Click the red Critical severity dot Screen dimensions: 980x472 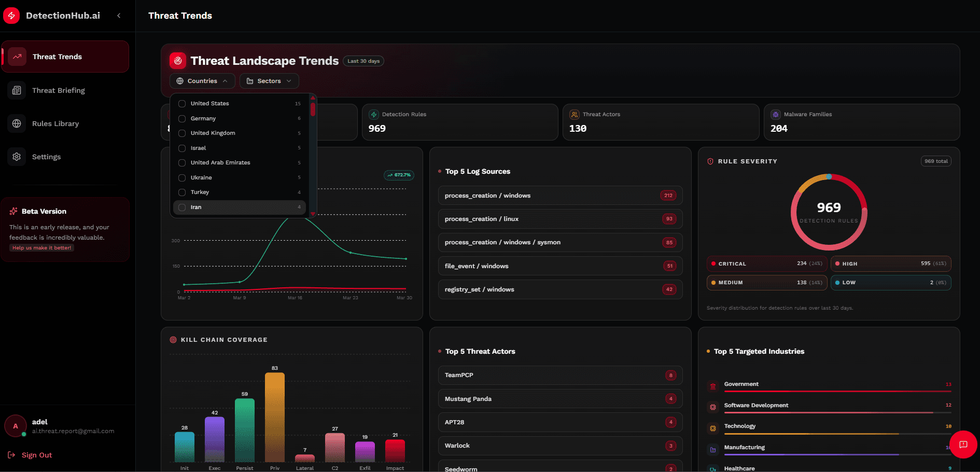tap(714, 263)
